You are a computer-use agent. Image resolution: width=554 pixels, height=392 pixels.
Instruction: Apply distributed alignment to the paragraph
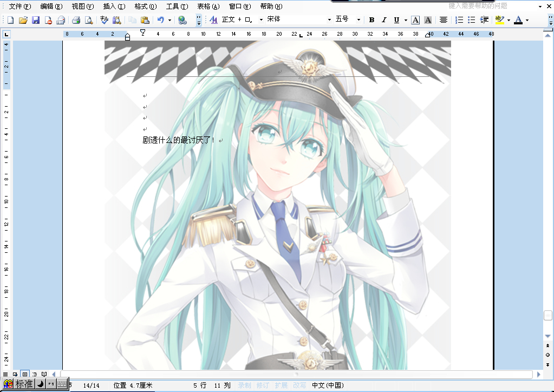click(x=444, y=20)
